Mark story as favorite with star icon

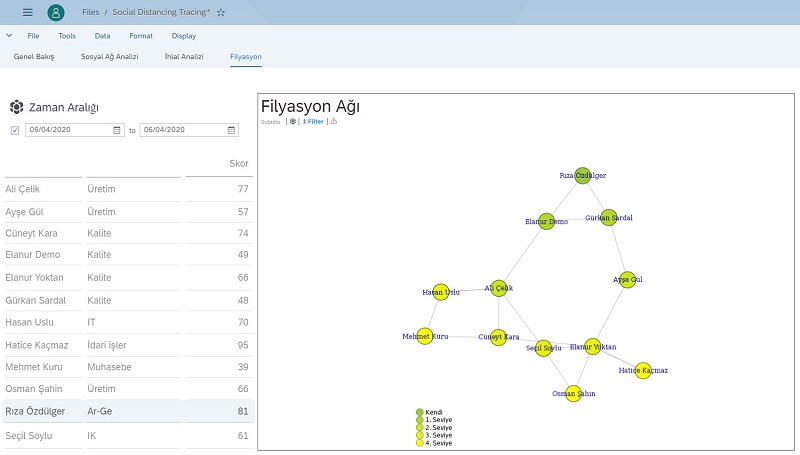(x=221, y=12)
